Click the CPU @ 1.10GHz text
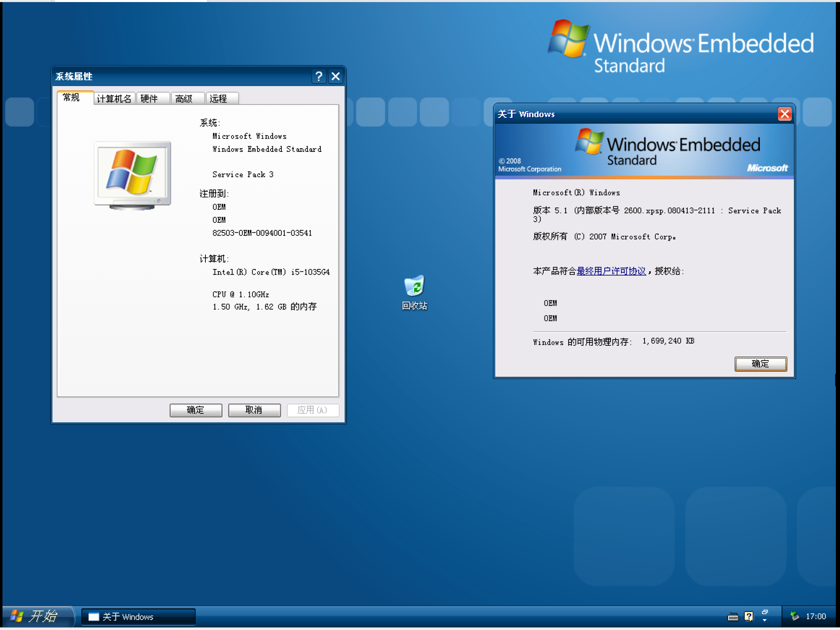Image resolution: width=840 pixels, height=630 pixels. point(241,294)
